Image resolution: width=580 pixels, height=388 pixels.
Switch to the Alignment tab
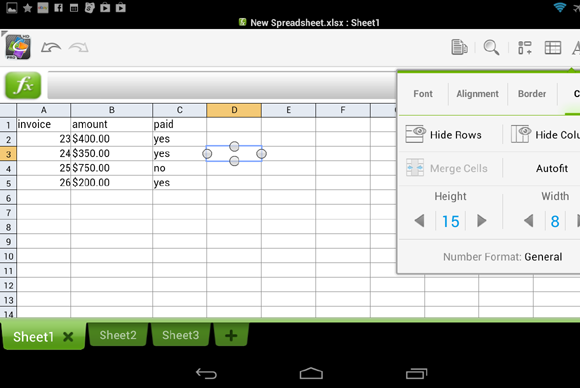pos(477,94)
